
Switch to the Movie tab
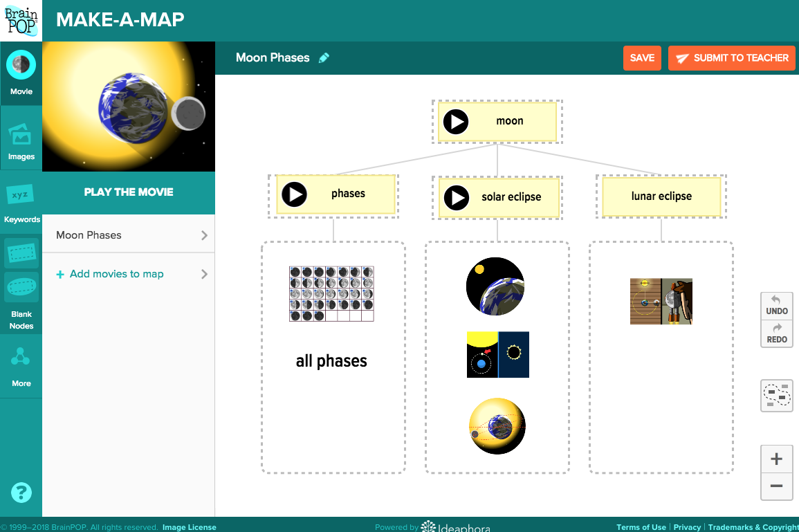click(21, 73)
